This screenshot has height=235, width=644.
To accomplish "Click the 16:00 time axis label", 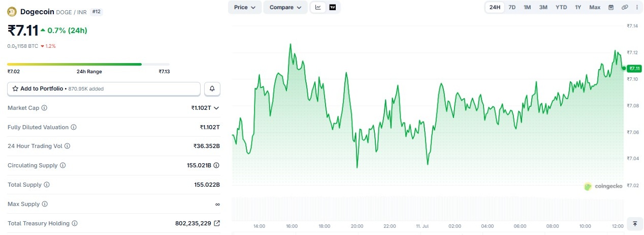I will click(292, 226).
